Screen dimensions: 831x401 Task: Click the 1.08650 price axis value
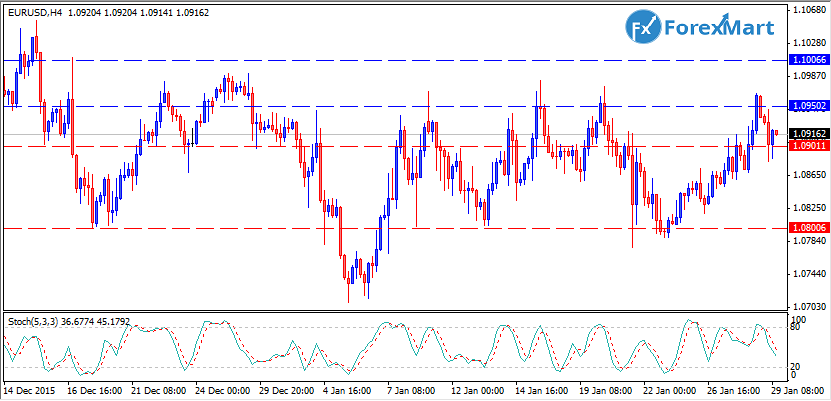[x=808, y=174]
